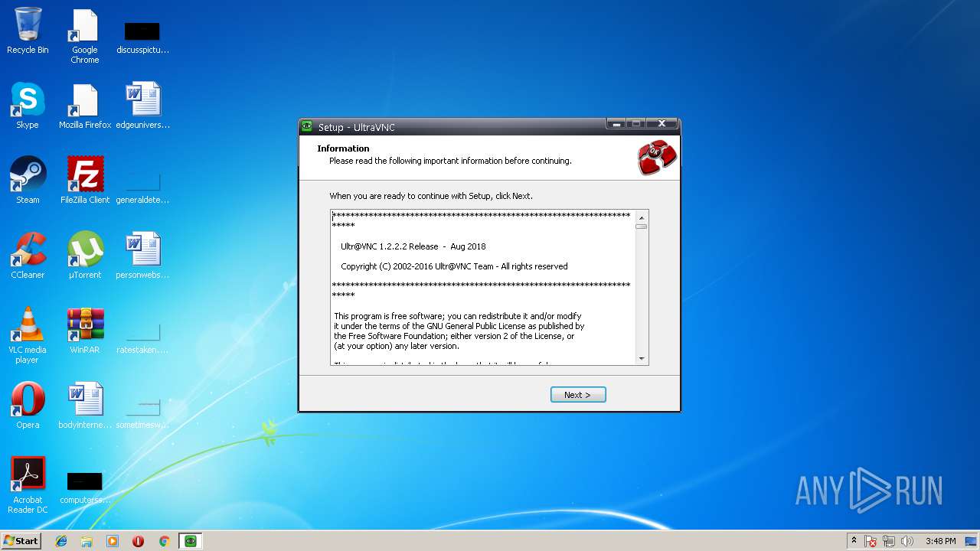Minimize the UltraVNC Setup window
This screenshot has height=551, width=980.
pos(616,124)
